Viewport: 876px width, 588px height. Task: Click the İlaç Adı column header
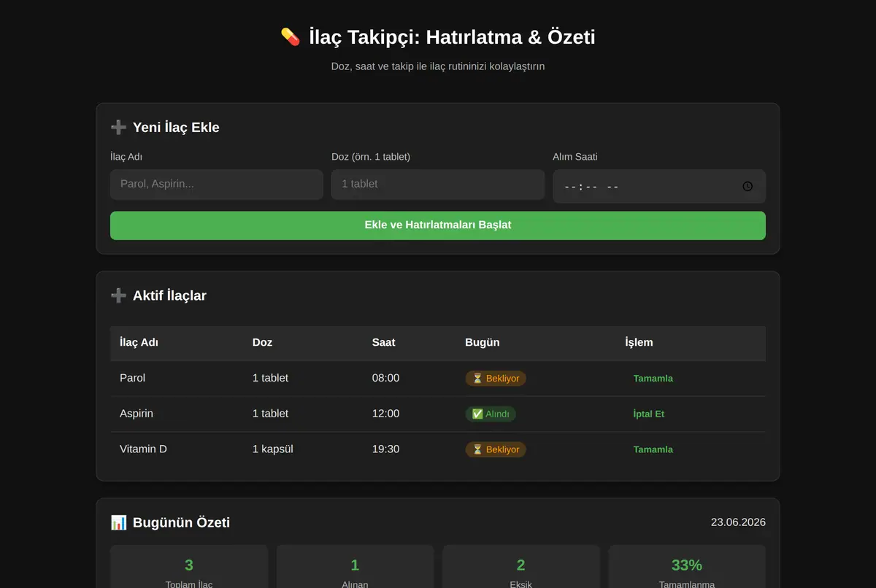139,342
